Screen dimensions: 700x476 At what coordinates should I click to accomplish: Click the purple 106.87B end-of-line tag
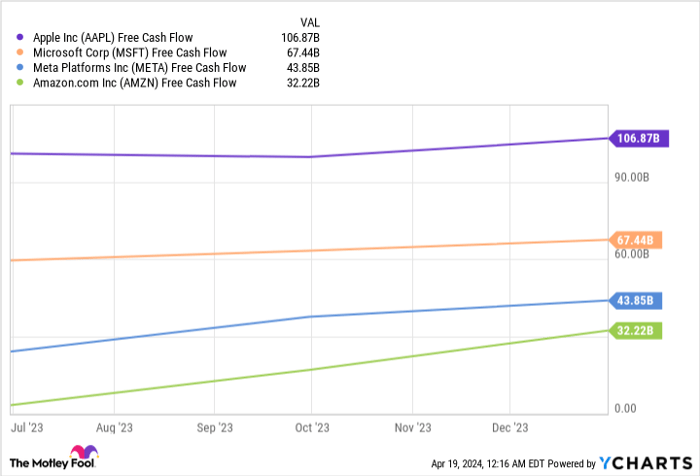[x=639, y=138]
